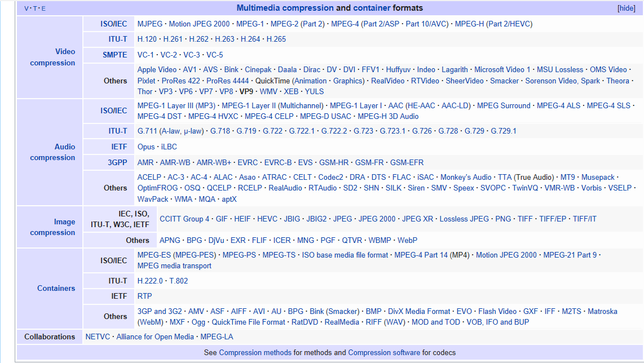Go to the MPEG Surround article

coord(504,105)
